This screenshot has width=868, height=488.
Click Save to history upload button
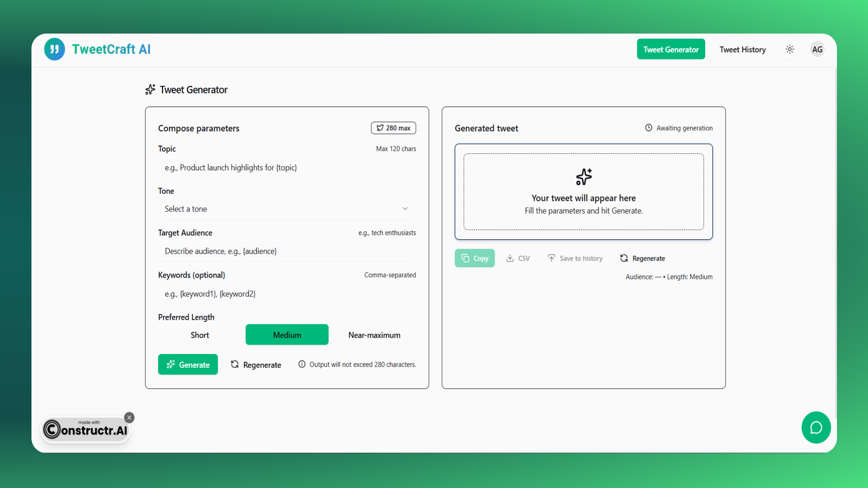[x=575, y=258]
